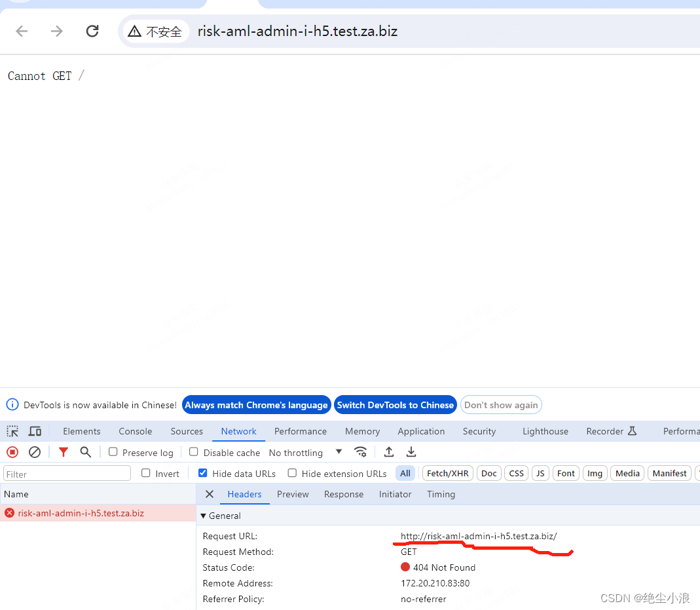The height and width of the screenshot is (610, 700).
Task: Select the failed risk-aml-admin-i-h5.test.za.biz request
Action: (x=98, y=513)
